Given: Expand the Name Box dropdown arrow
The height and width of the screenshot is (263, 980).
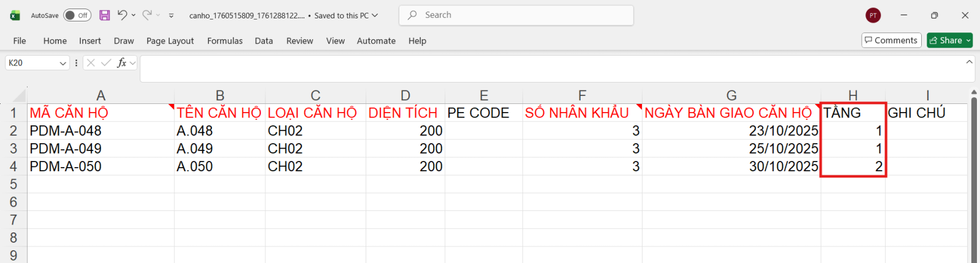Looking at the screenshot, I should point(62,63).
